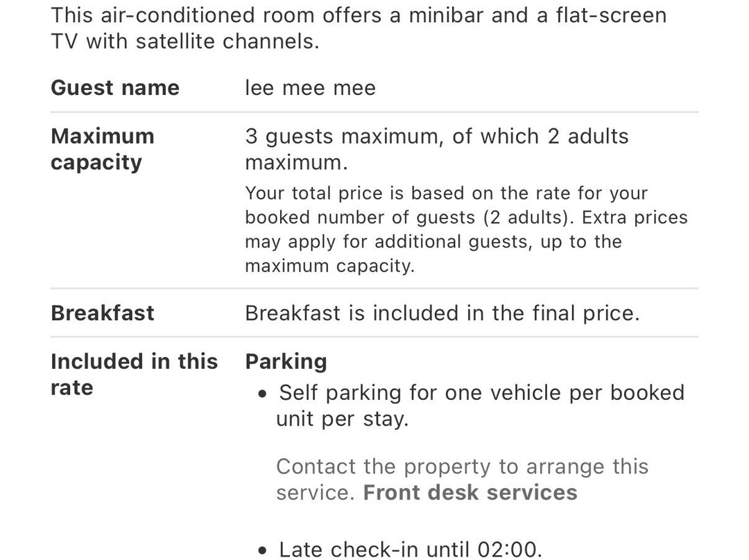Select the air-conditioned room description paragraph
The width and height of the screenshot is (749, 560).
359,28
